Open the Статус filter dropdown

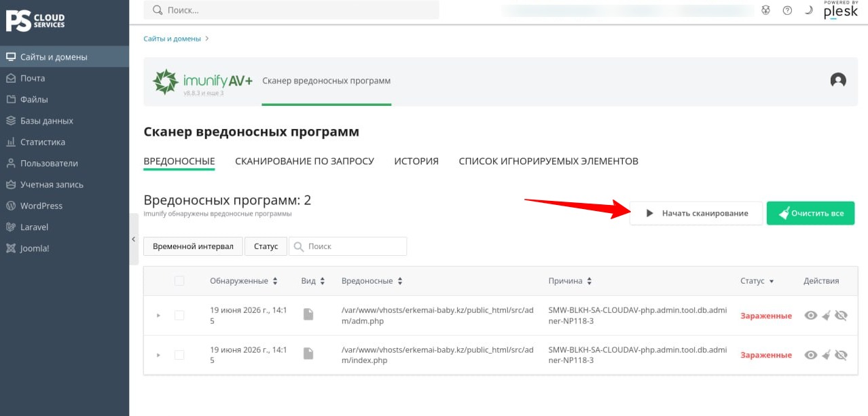[266, 246]
